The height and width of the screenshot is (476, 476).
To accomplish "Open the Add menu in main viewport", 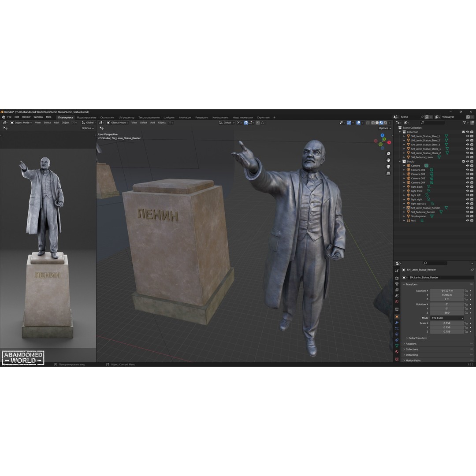I will [x=152, y=123].
